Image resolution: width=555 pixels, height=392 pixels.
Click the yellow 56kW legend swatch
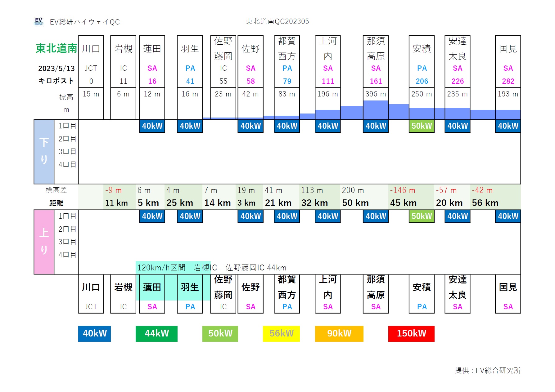(281, 333)
